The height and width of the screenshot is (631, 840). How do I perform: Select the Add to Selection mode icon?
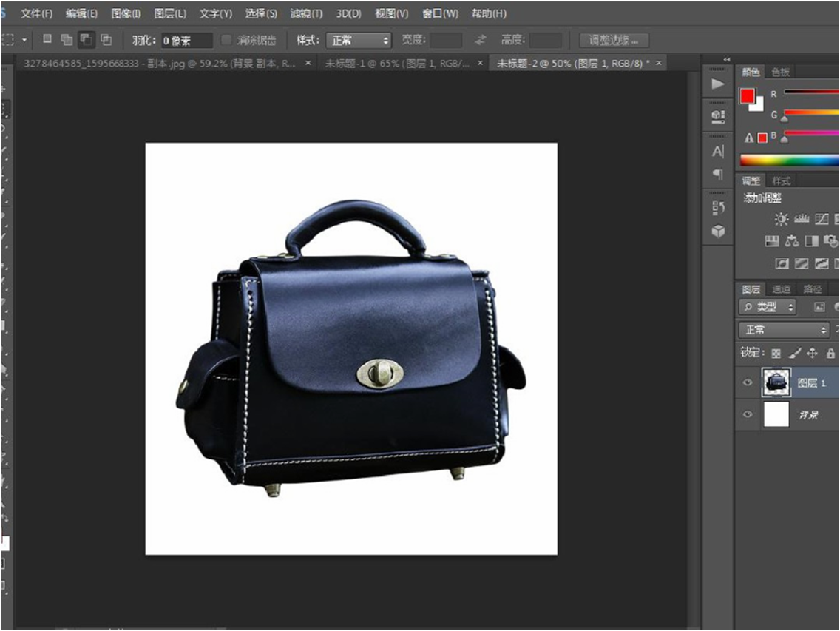point(67,39)
